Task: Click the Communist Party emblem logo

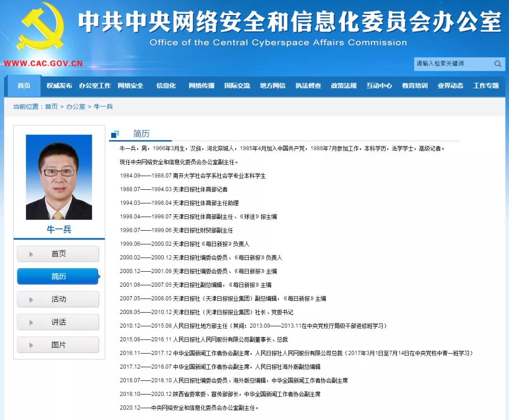Action: 40,26
